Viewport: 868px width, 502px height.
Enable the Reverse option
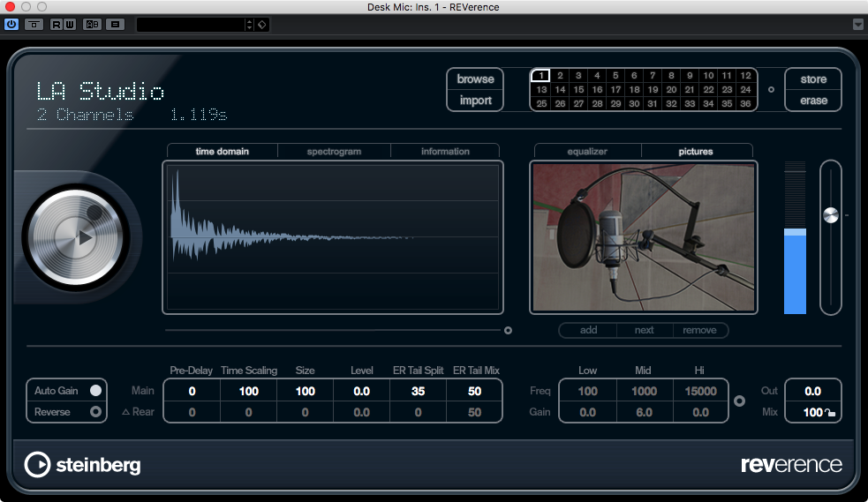click(x=95, y=412)
